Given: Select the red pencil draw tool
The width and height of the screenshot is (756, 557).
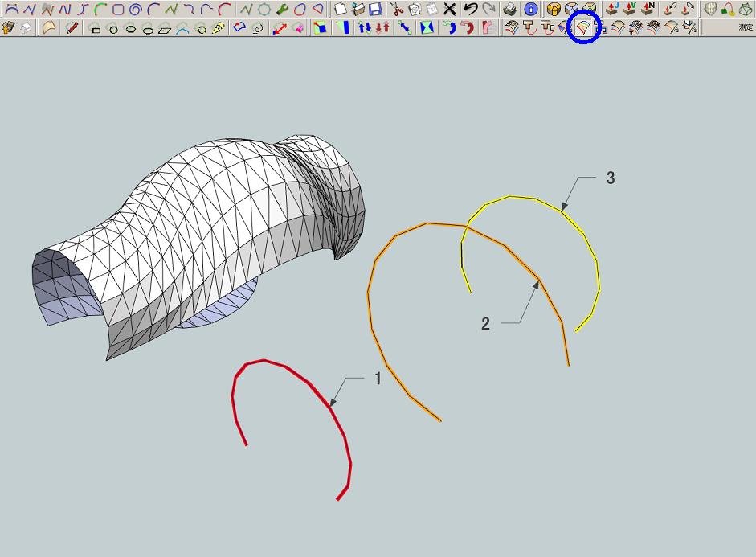Looking at the screenshot, I should 72,28.
